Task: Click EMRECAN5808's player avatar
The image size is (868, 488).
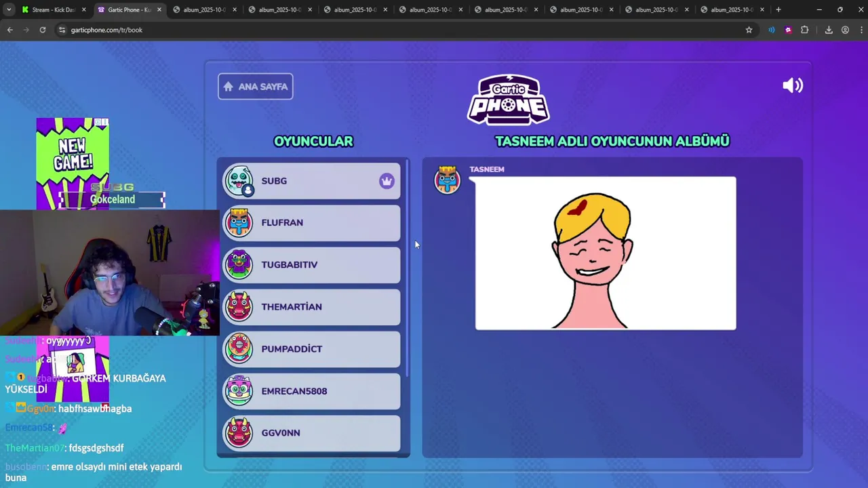Action: click(239, 391)
